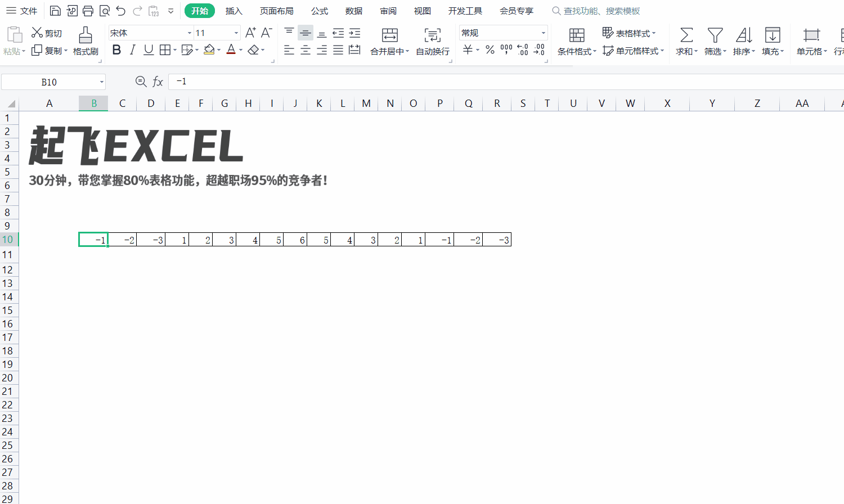The height and width of the screenshot is (504, 844).
Task: Click the search box 查找功能、搜索模板
Action: point(596,11)
